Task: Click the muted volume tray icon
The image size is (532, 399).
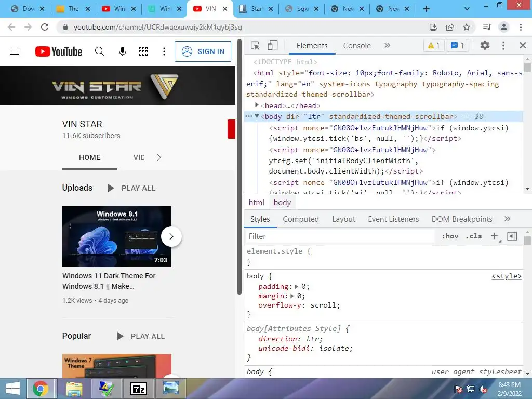Action: click(x=484, y=389)
